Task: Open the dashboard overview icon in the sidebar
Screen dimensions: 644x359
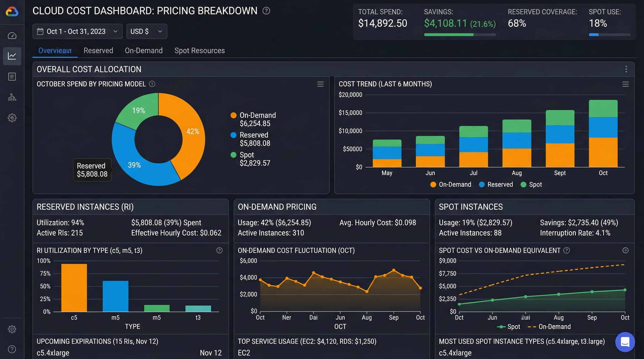Action: tap(12, 36)
